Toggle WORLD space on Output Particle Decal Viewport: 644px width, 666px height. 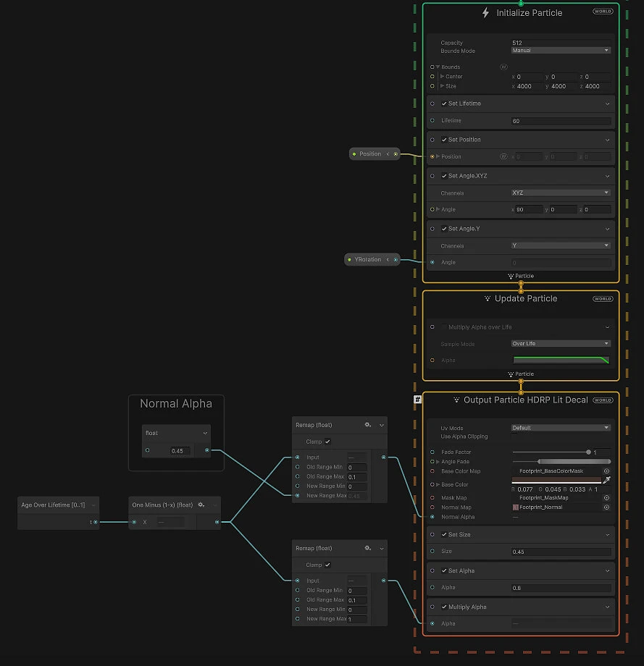click(603, 400)
